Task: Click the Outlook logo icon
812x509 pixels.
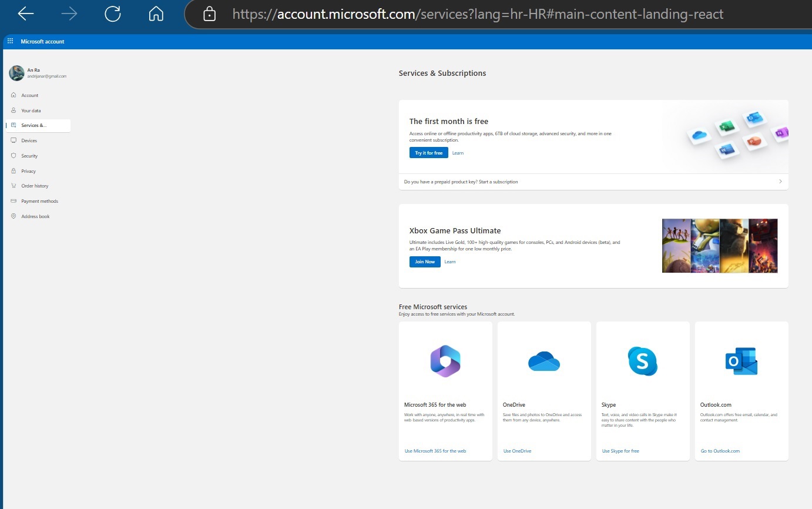Action: [x=741, y=361]
